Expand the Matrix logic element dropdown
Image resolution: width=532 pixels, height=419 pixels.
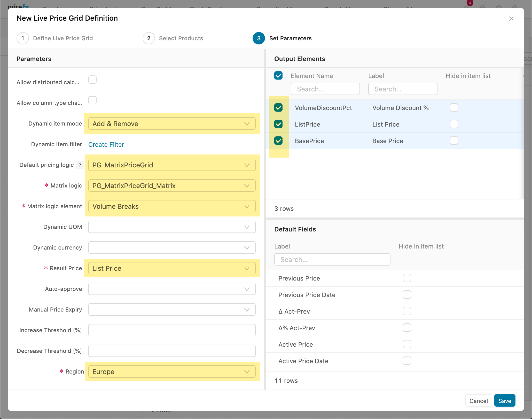pyautogui.click(x=247, y=206)
